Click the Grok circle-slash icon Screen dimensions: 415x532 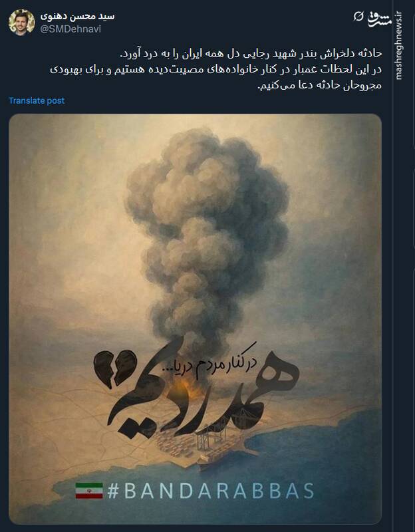(358, 16)
